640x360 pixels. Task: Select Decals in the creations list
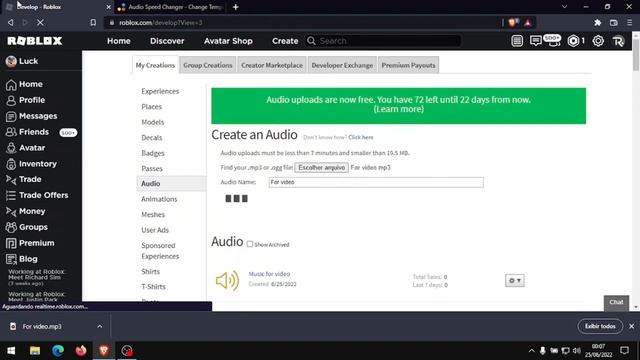pos(152,138)
